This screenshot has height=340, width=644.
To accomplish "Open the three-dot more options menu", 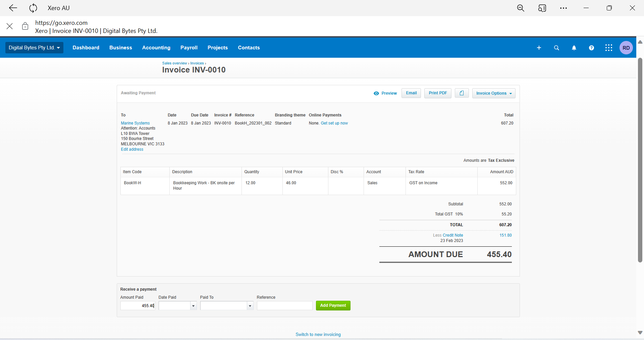I will (x=563, y=8).
